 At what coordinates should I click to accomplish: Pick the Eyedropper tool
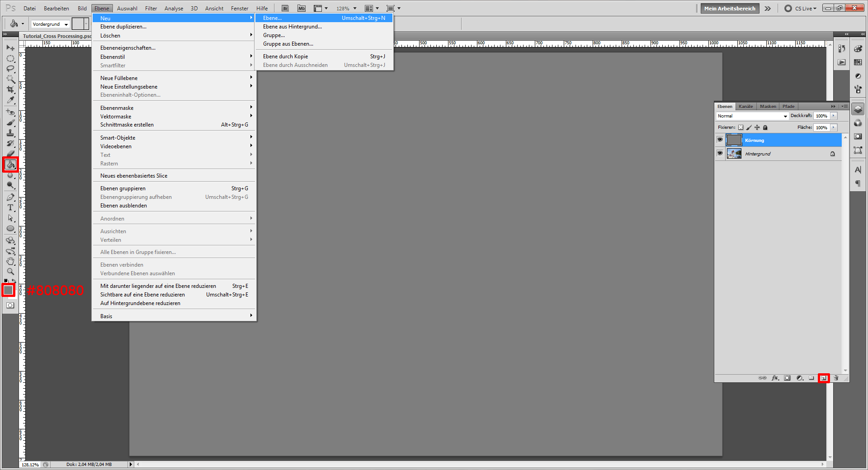(10, 100)
